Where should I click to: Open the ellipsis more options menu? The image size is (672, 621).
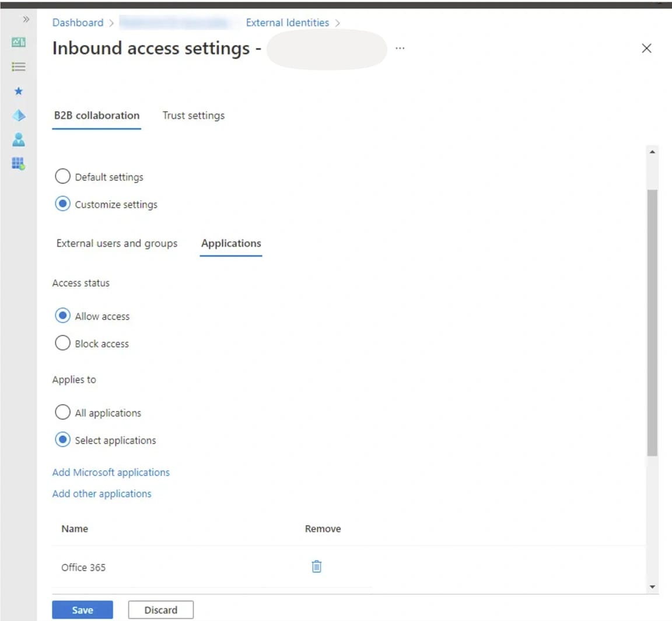[400, 48]
